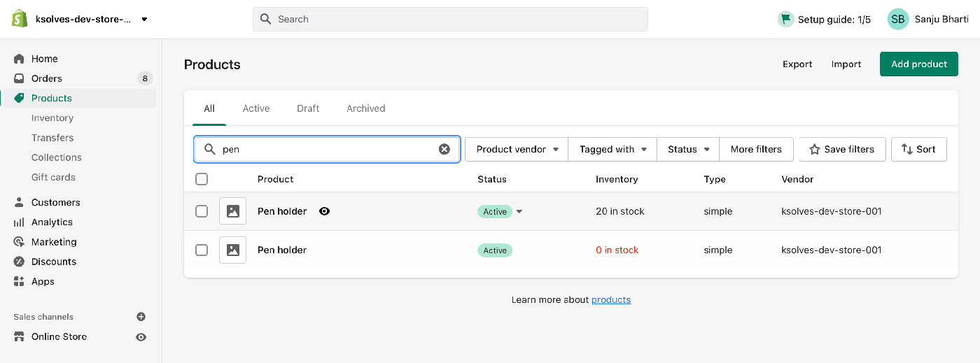This screenshot has height=363, width=980.
Task: Click the Customers person icon
Action: [19, 202]
